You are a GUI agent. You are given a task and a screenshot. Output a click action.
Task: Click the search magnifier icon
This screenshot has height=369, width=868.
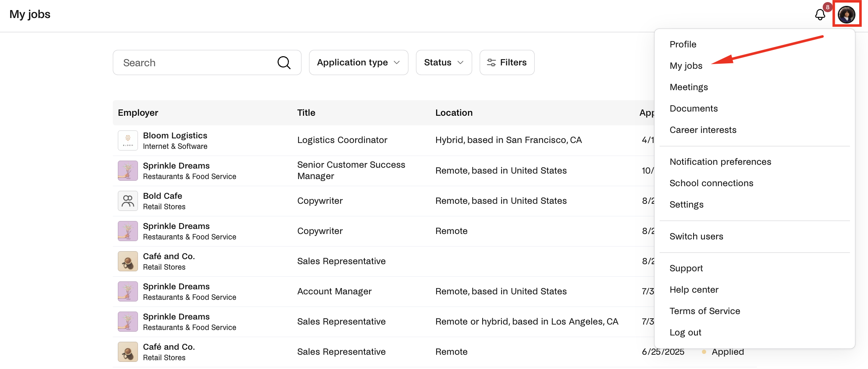click(284, 62)
